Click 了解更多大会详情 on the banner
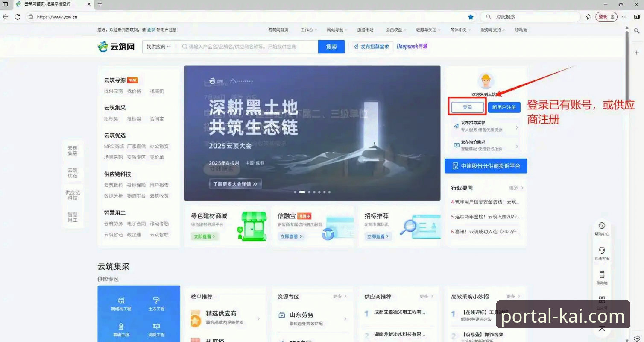 tap(235, 184)
